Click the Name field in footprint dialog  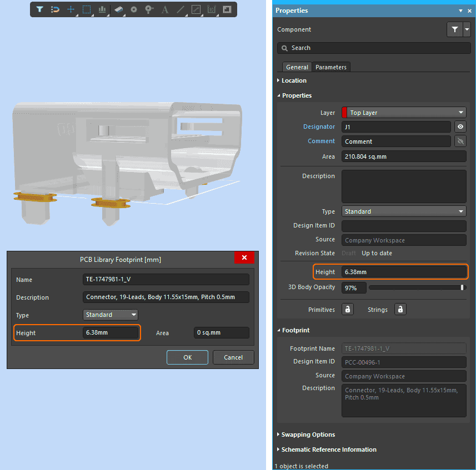click(166, 279)
